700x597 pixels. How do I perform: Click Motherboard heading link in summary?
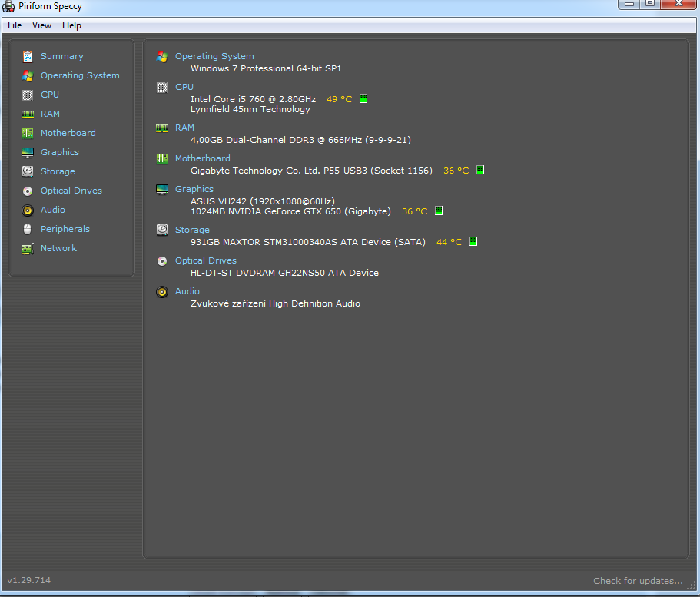tap(203, 158)
